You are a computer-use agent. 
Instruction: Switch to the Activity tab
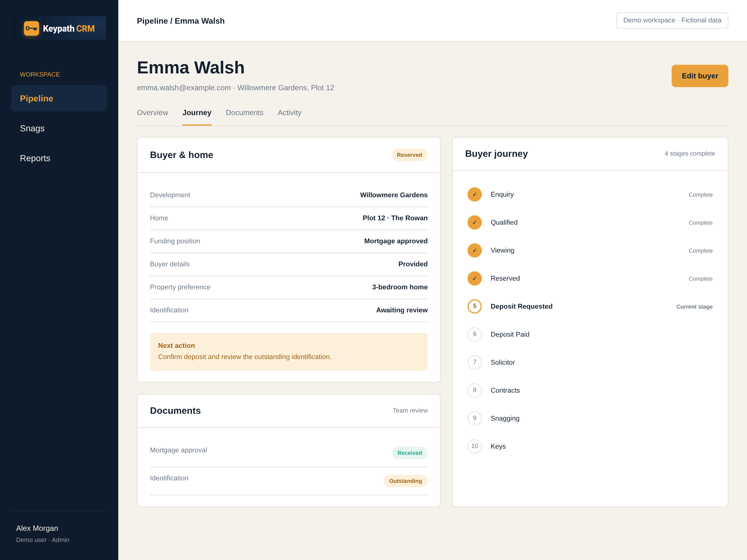(x=289, y=113)
